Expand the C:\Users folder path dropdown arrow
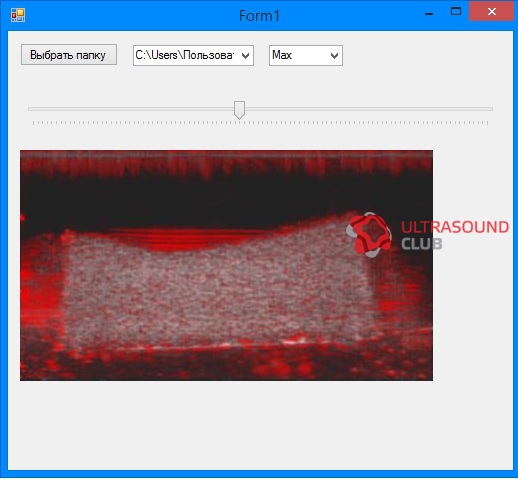The height and width of the screenshot is (480, 518). [x=245, y=56]
